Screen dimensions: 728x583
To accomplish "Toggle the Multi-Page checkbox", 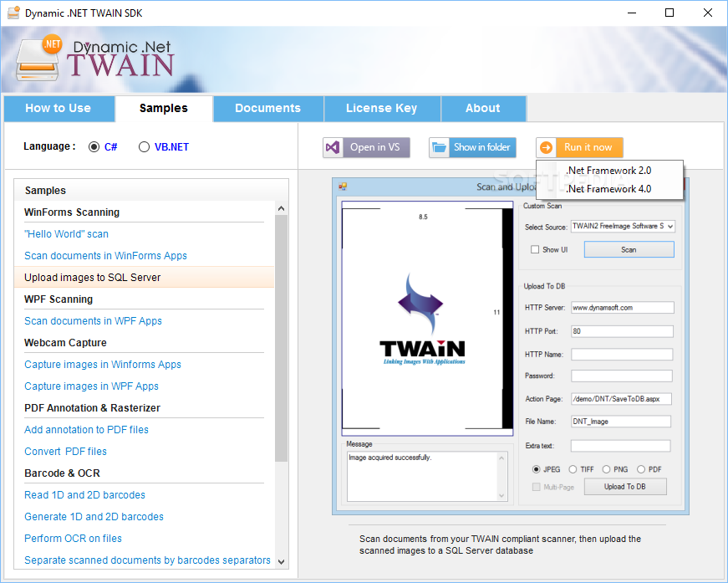I will pos(537,487).
